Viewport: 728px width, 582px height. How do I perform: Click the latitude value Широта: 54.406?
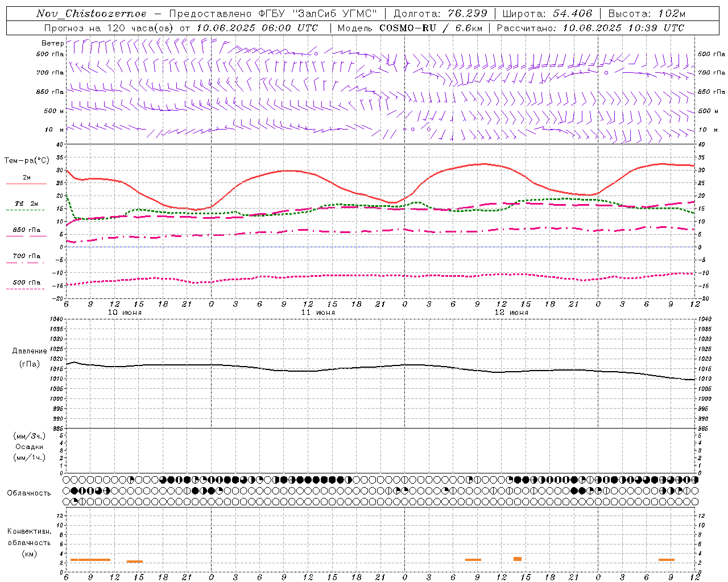click(547, 14)
